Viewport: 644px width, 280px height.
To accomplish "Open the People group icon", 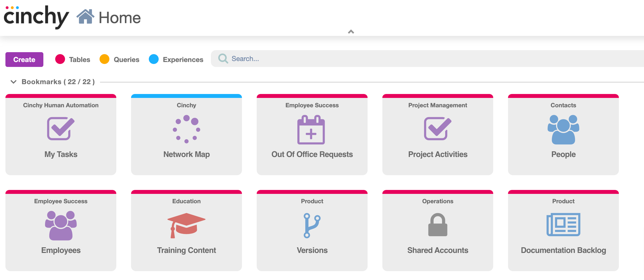I will point(563,130).
